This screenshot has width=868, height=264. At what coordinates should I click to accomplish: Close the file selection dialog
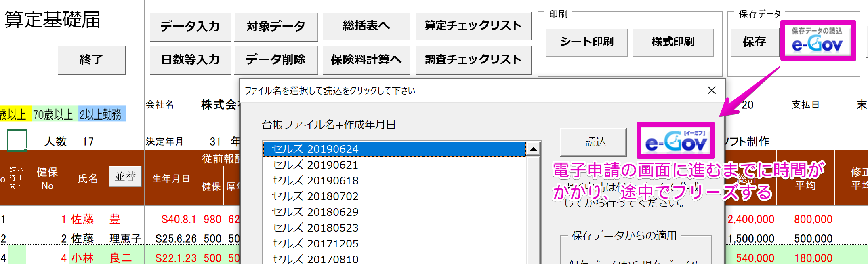coord(712,90)
